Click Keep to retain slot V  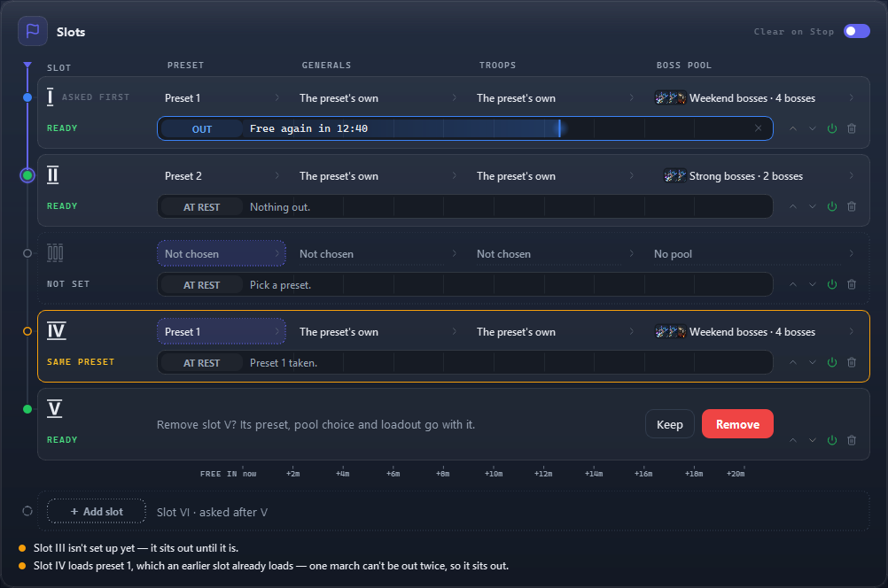pos(669,424)
